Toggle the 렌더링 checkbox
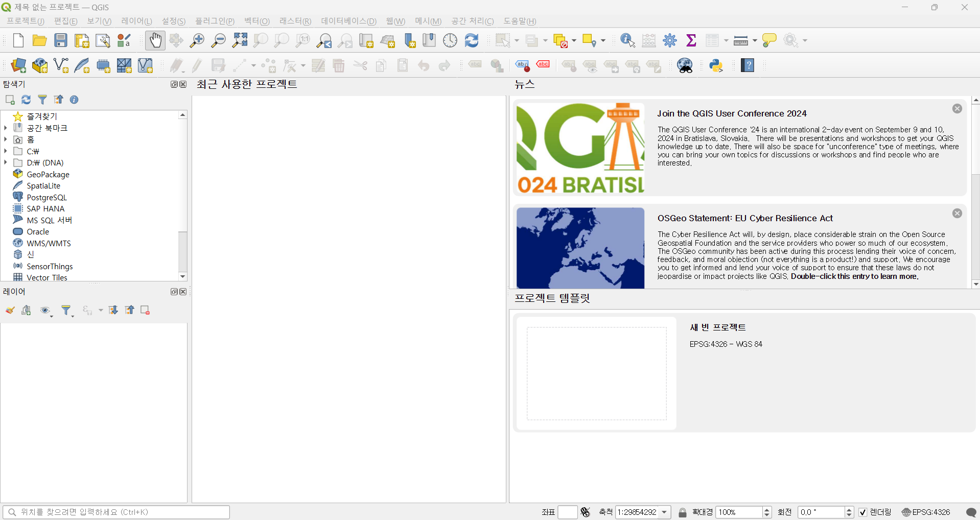The height and width of the screenshot is (520, 980). [863, 512]
